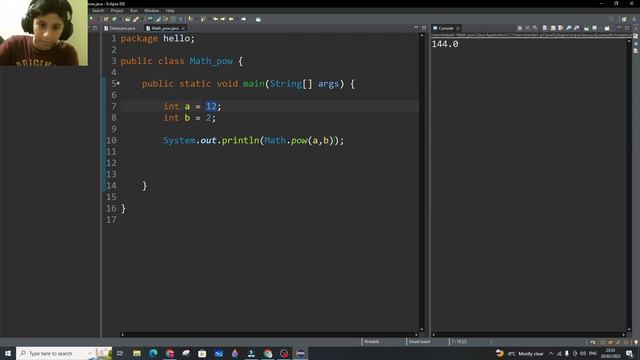
Task: Click the New Java Package toolbar icon
Action: (106, 19)
